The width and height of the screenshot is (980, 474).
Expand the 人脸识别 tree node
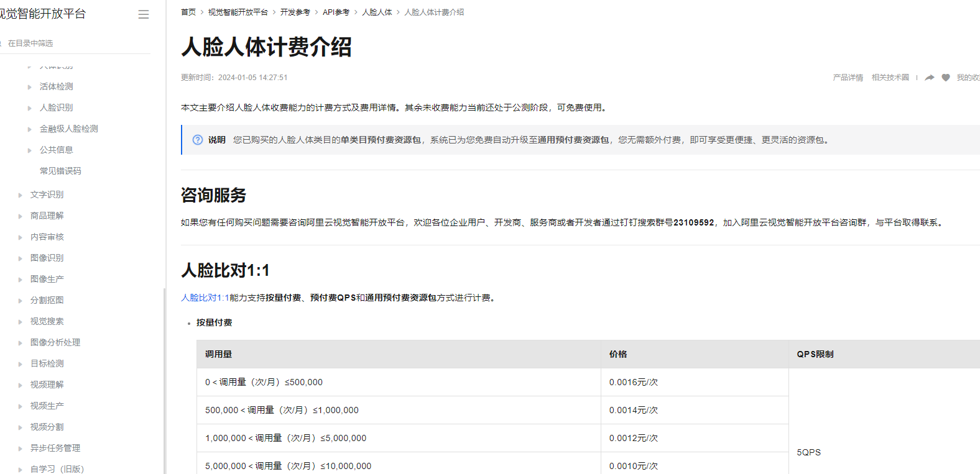30,108
